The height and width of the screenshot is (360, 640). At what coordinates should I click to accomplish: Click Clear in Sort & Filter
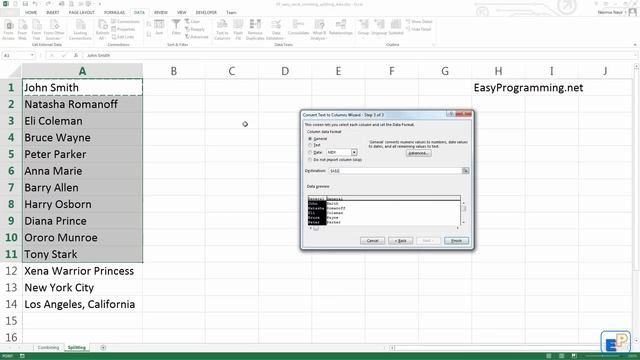[192, 22]
